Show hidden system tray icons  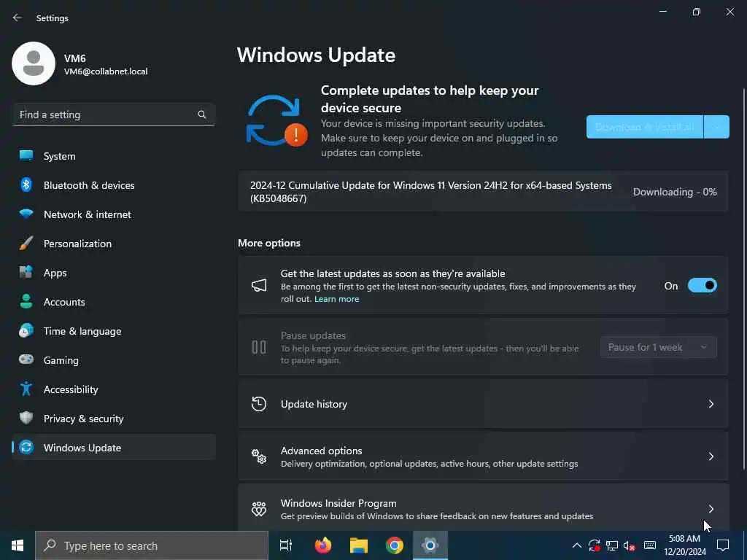[576, 545]
